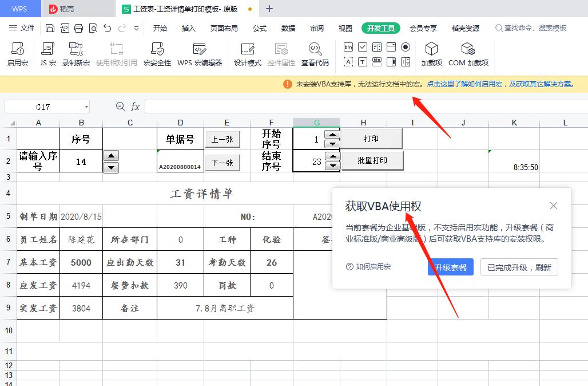Open the 视图 (View) tab
This screenshot has width=588, height=386.
[x=345, y=28]
